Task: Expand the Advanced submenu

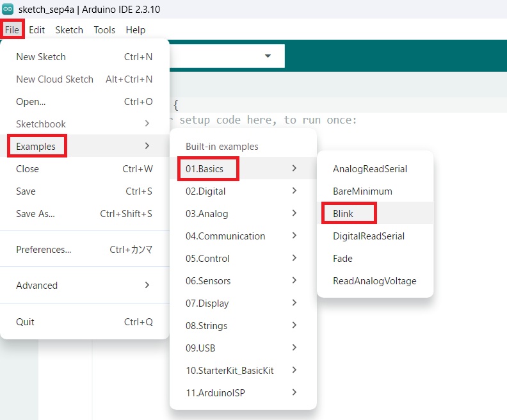Action: [84, 285]
